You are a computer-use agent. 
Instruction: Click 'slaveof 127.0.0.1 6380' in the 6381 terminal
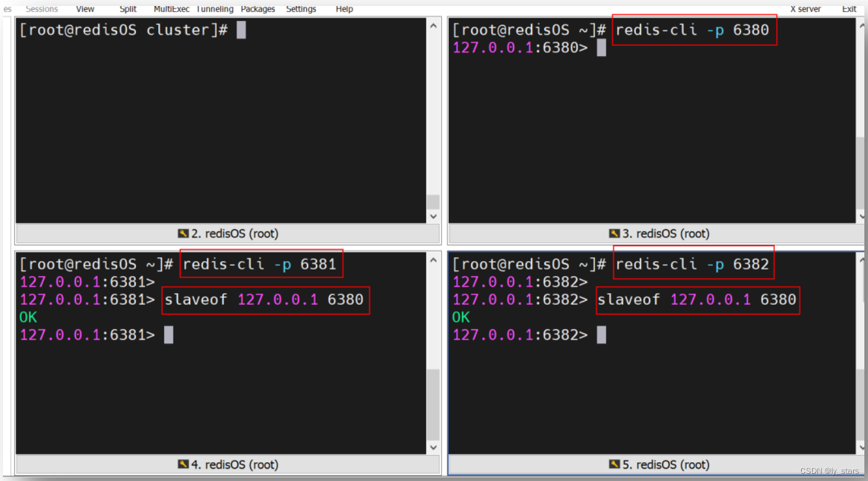click(264, 299)
